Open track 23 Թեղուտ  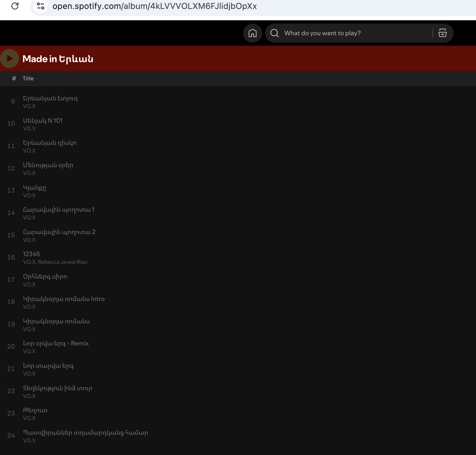pyautogui.click(x=35, y=411)
